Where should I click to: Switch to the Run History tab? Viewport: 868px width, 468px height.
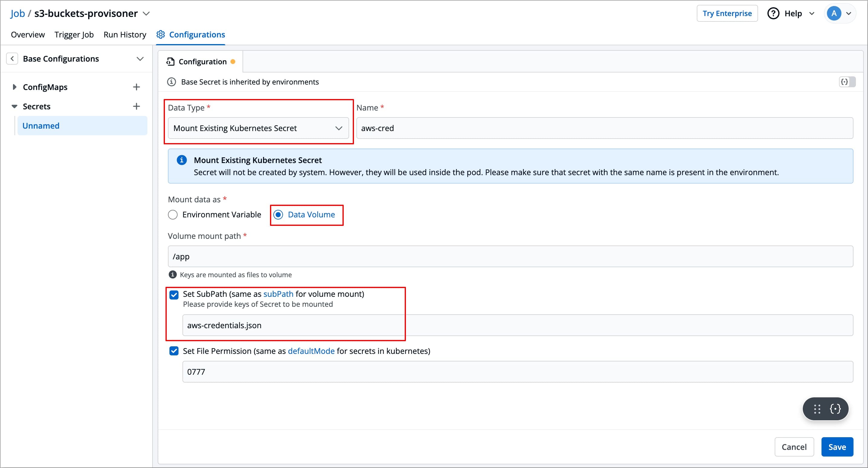125,34
